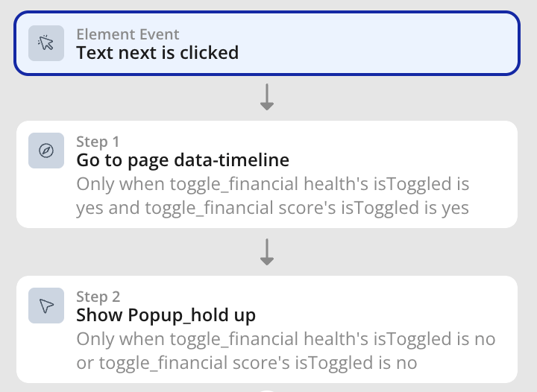Click the arrow connector below the Element Event
537x392 pixels.
[267, 97]
